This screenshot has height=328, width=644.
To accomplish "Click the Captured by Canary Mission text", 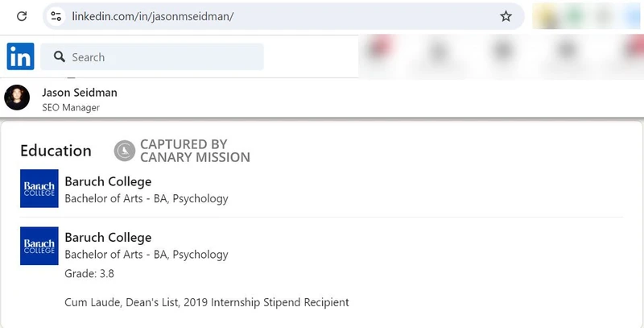I will click(x=195, y=151).
